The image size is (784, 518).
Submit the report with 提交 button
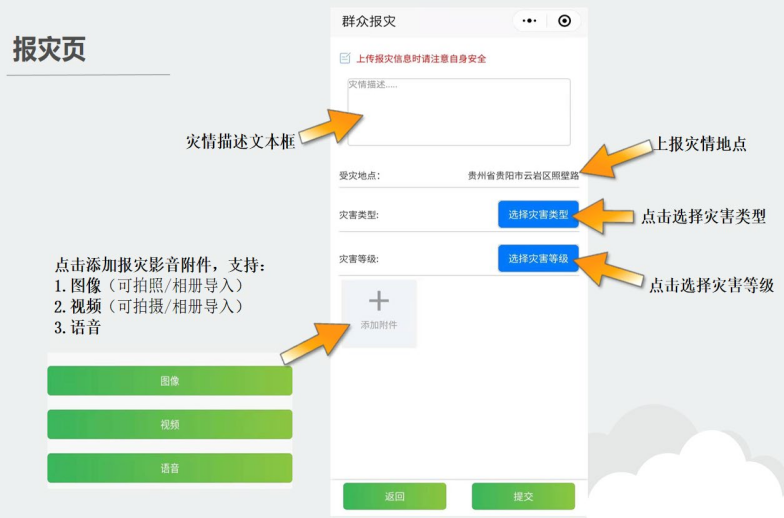click(x=523, y=496)
